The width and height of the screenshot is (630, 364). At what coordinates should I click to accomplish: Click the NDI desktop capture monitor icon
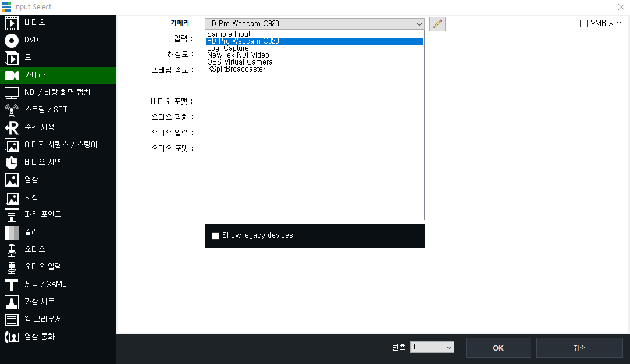[x=11, y=93]
